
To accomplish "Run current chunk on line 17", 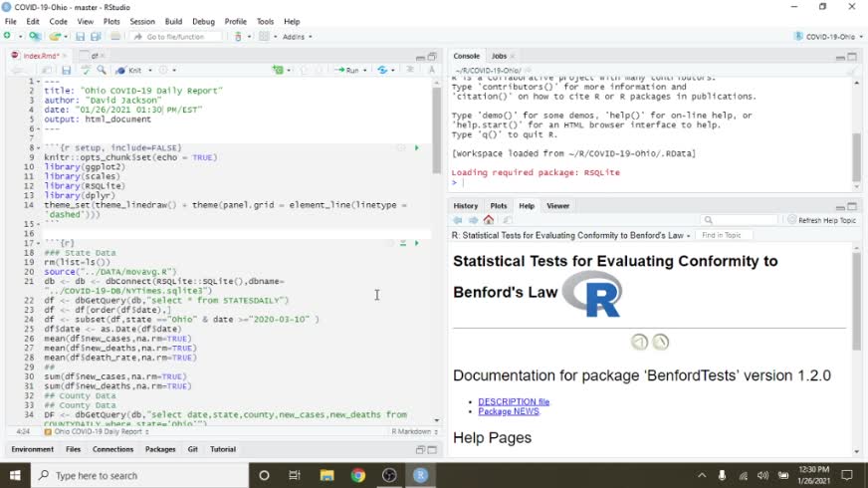I will (x=417, y=243).
